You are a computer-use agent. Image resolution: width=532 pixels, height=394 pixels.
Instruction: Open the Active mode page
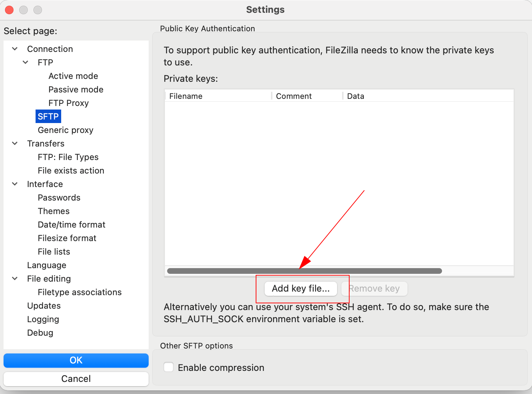pyautogui.click(x=73, y=76)
